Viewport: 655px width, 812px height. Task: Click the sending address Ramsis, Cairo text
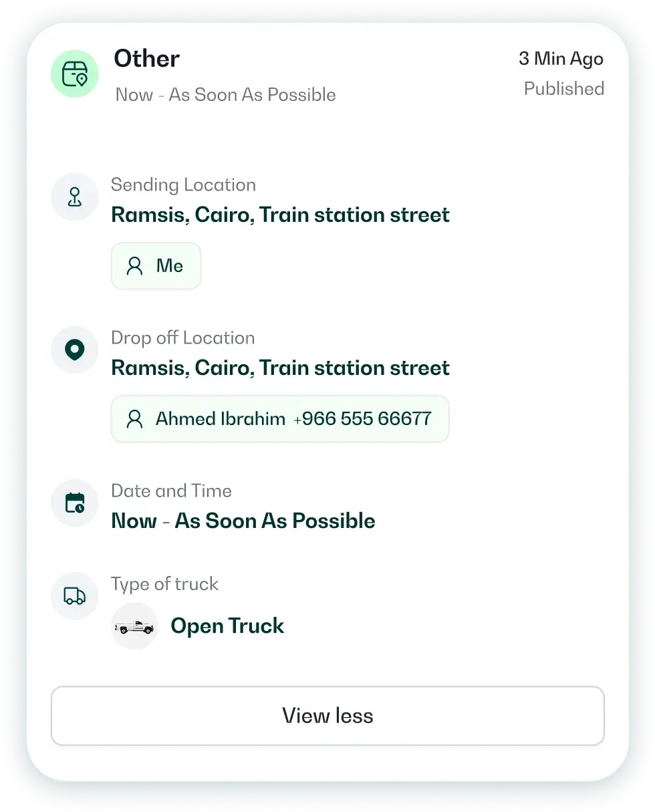click(x=280, y=215)
